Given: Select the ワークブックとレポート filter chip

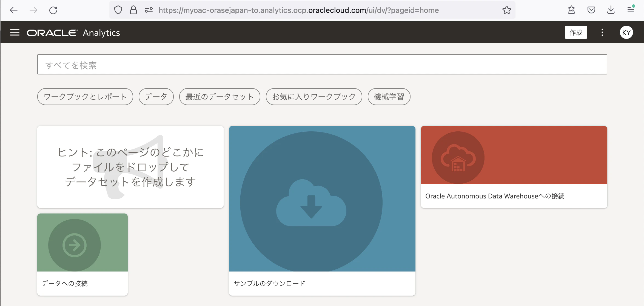Looking at the screenshot, I should 85,97.
